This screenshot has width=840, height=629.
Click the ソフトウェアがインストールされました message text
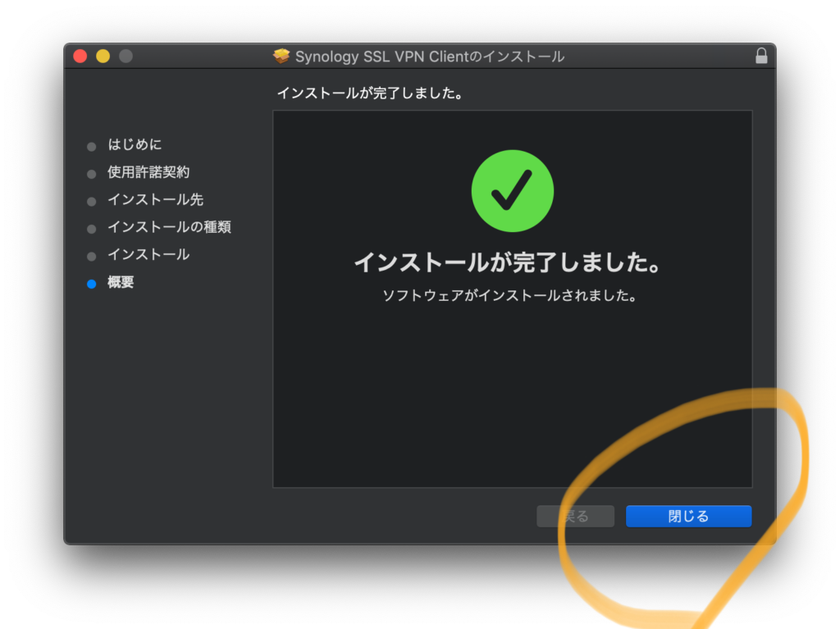pos(509,295)
